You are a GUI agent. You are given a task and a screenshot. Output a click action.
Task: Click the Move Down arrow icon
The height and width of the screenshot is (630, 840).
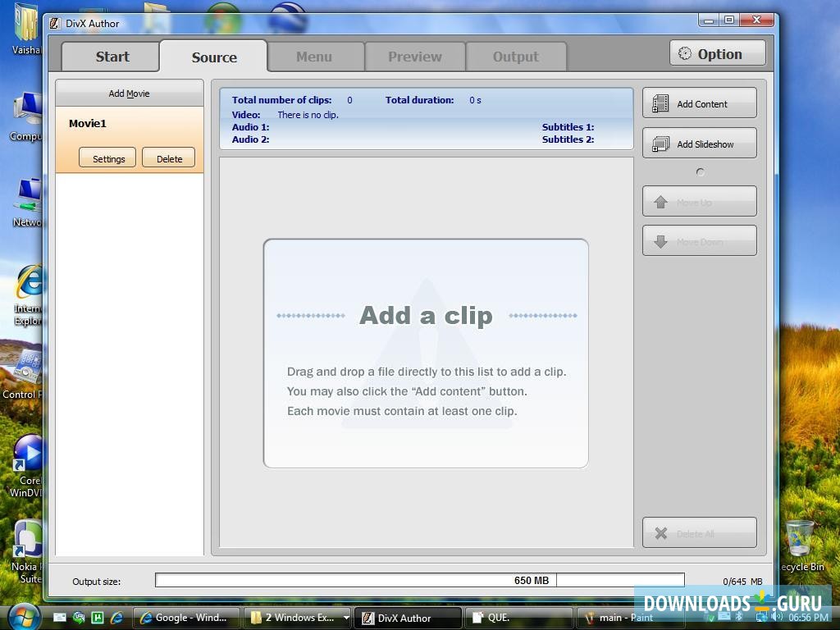tap(660, 242)
